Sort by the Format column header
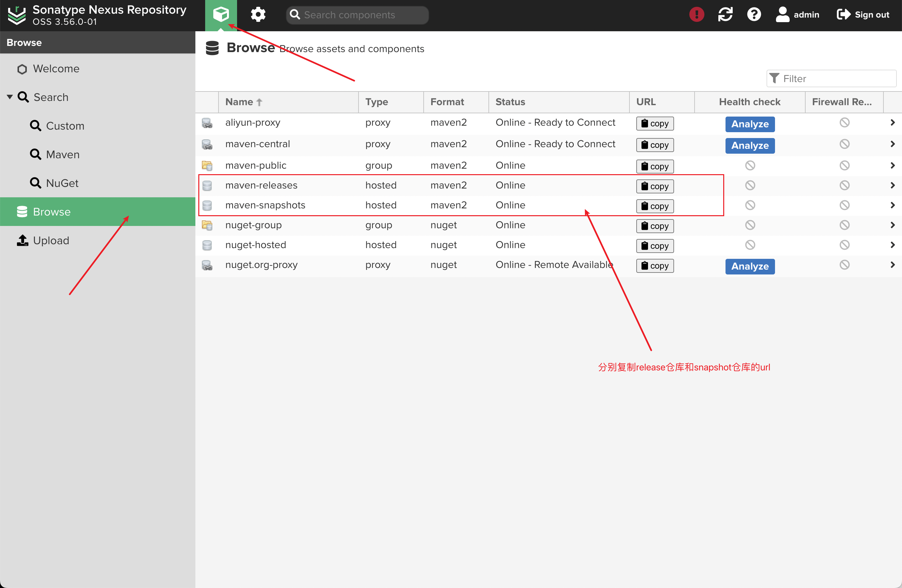The width and height of the screenshot is (902, 588). [x=456, y=102]
